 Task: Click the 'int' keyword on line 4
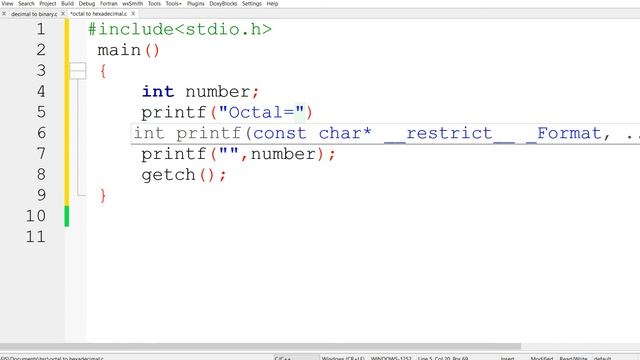pos(158,91)
